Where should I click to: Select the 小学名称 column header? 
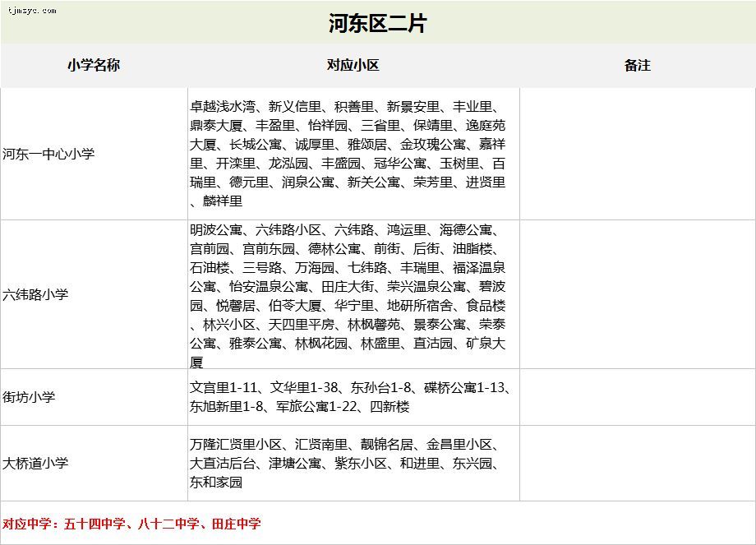(x=94, y=65)
